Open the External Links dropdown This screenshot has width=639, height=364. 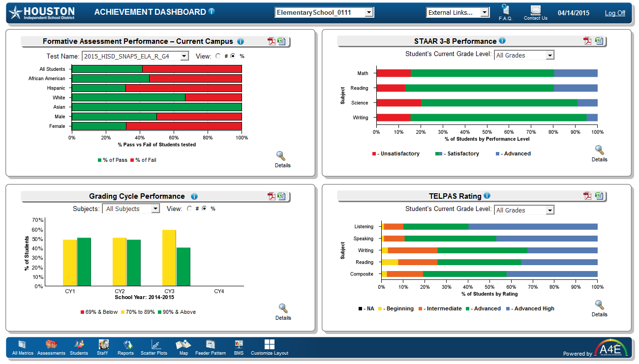pyautogui.click(x=457, y=12)
